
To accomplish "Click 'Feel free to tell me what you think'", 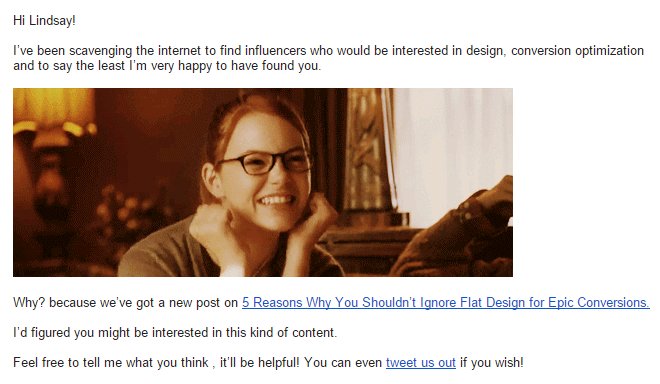I will [x=111, y=363].
